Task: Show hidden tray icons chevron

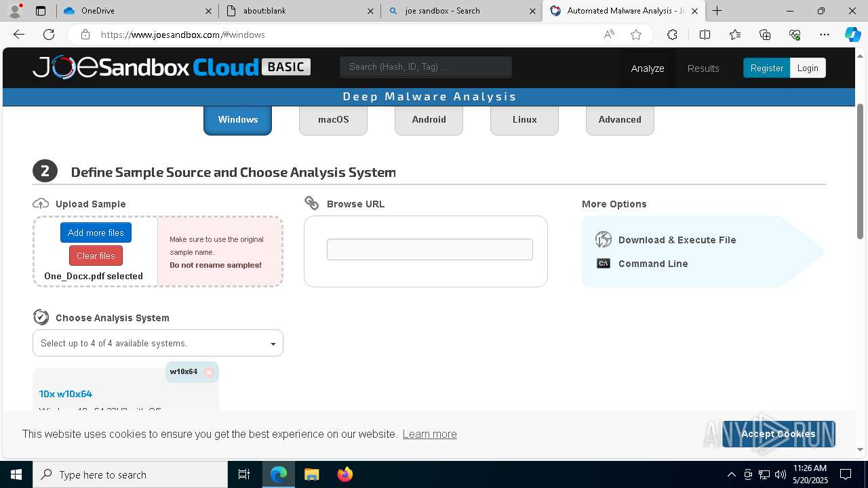Action: (x=731, y=474)
